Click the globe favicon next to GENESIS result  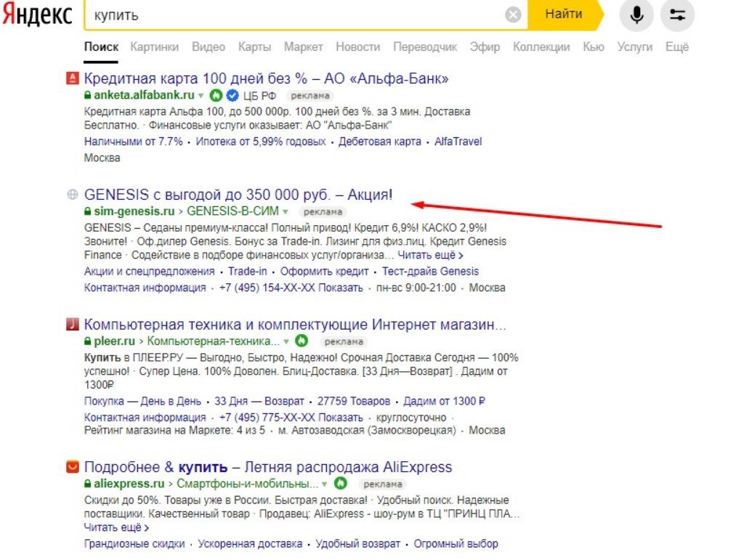73,194
